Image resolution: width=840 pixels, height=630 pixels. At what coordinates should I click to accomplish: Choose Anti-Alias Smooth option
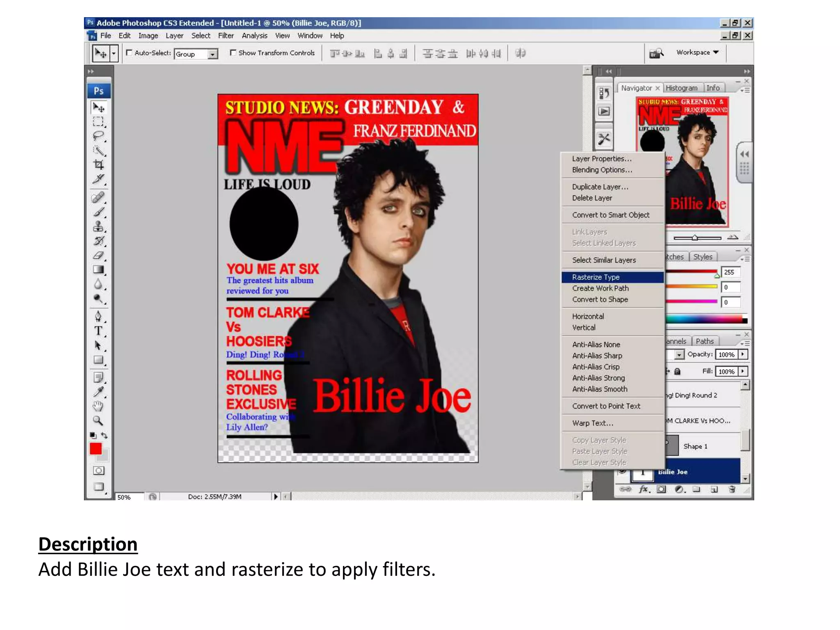tap(613, 389)
